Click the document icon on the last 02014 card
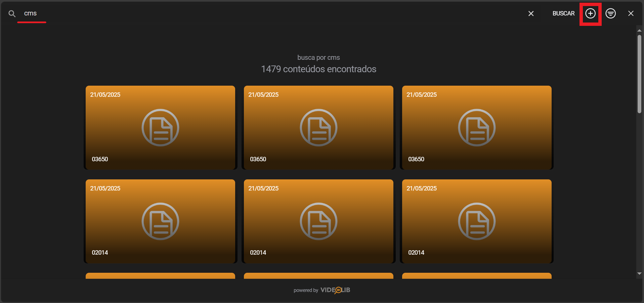This screenshot has height=303, width=644. [476, 221]
